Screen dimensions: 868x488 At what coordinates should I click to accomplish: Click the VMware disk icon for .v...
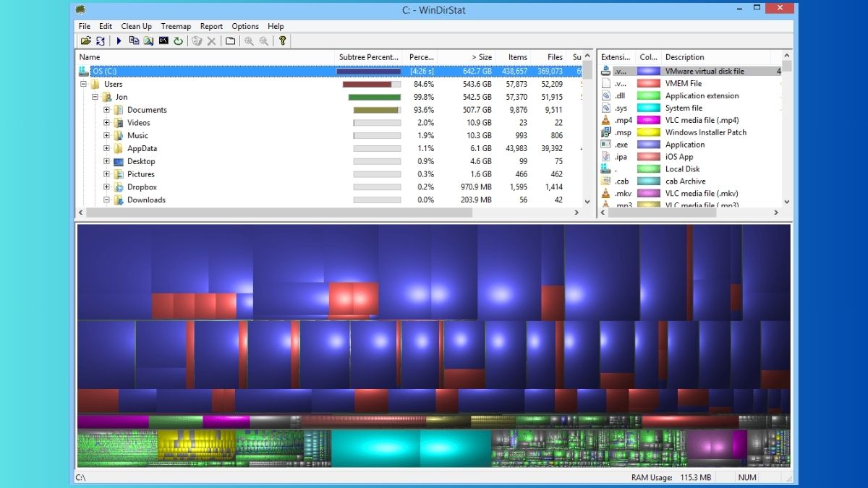(x=606, y=71)
